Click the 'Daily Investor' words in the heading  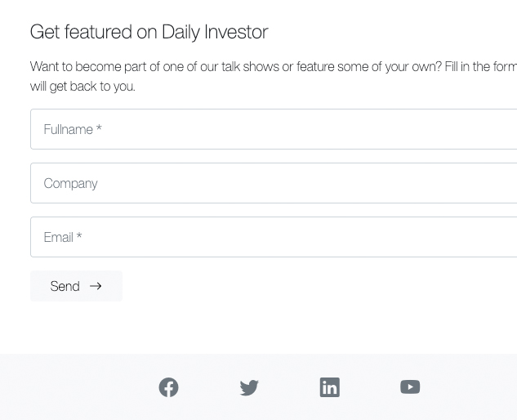coord(215,32)
